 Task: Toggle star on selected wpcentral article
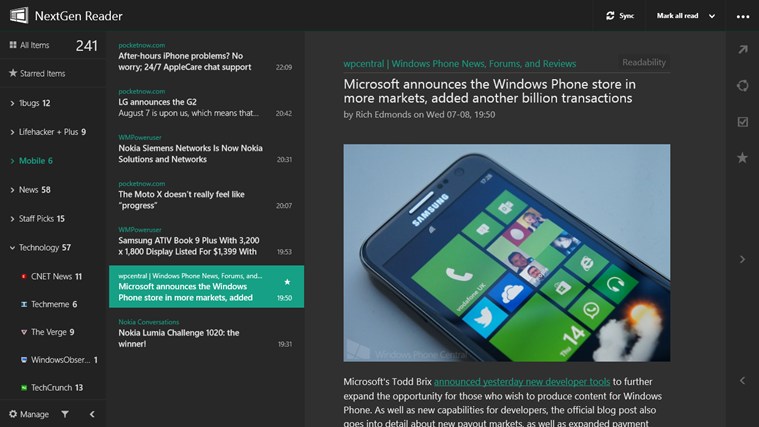(287, 282)
